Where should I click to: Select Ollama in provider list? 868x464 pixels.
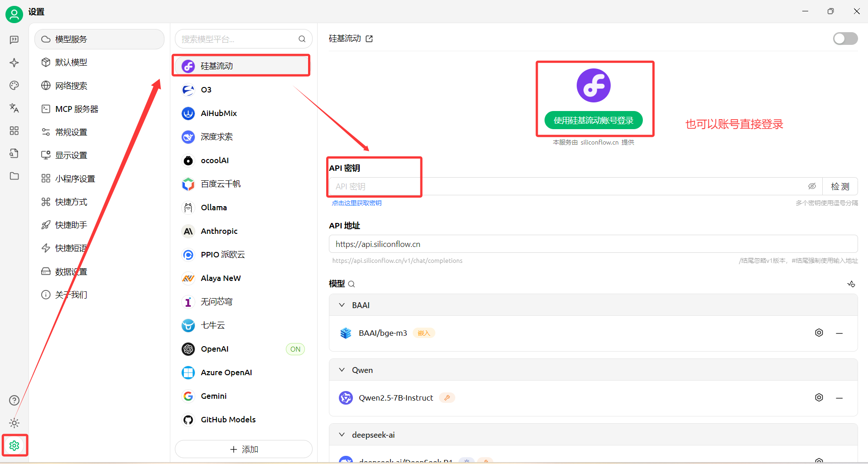click(244, 208)
